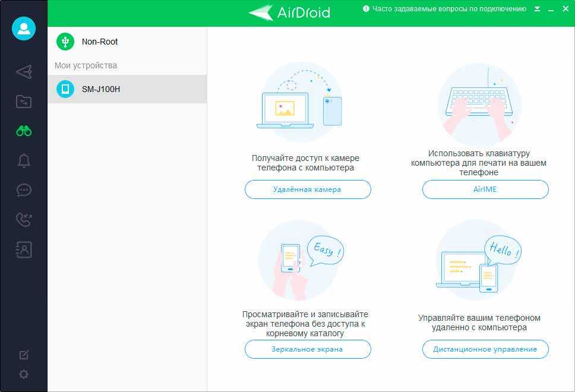
Task: Click text 'Использовать клавиатуру компьютера'
Action: [479, 163]
